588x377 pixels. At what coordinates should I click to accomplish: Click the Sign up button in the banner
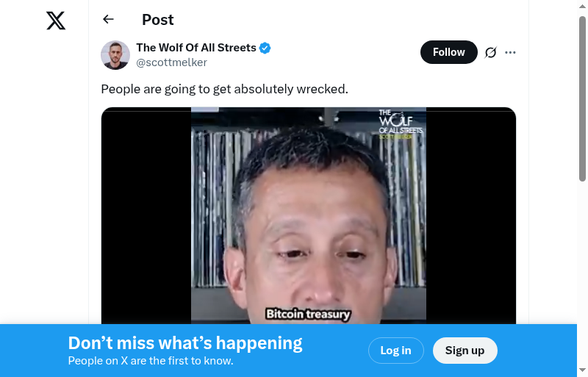coord(465,351)
